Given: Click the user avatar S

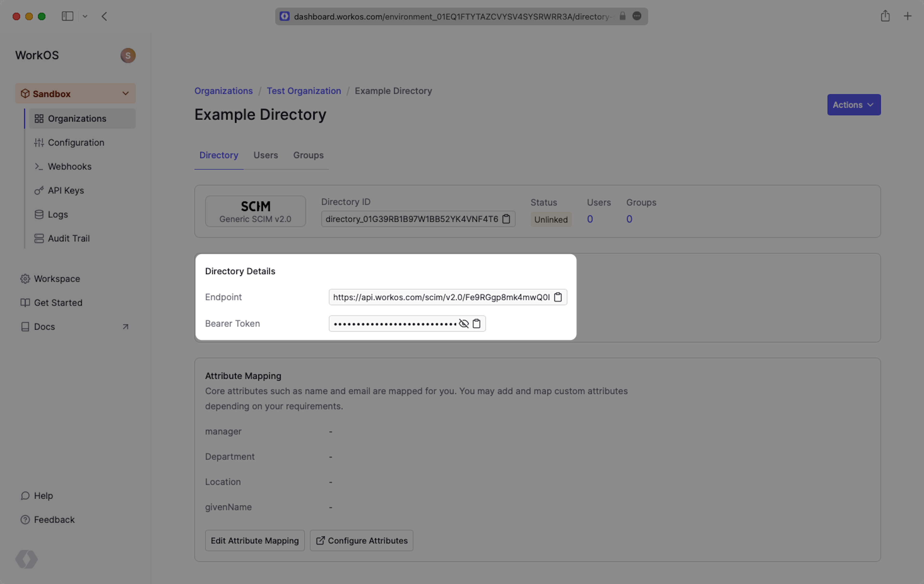Looking at the screenshot, I should click(128, 56).
